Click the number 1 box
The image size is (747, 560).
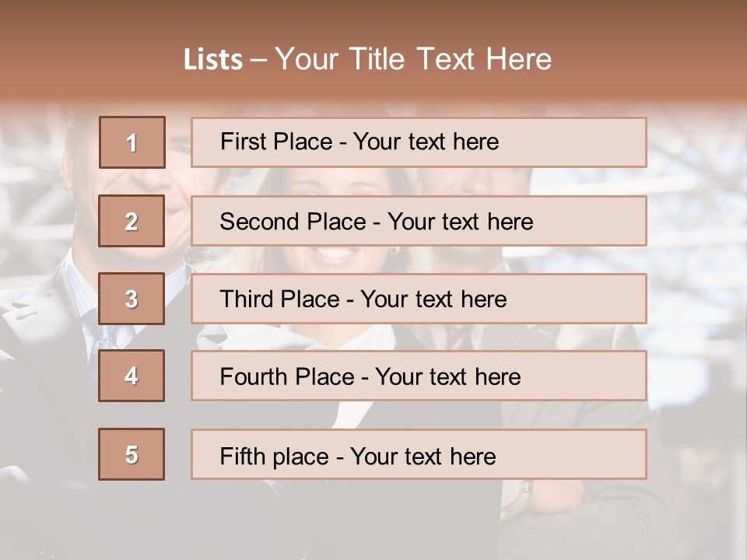[x=132, y=142]
